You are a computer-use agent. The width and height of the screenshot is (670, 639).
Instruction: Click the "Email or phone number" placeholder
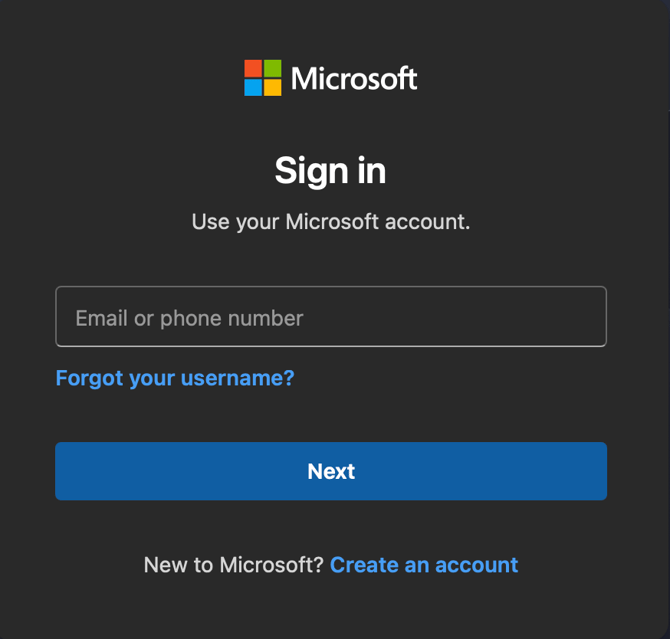(189, 318)
